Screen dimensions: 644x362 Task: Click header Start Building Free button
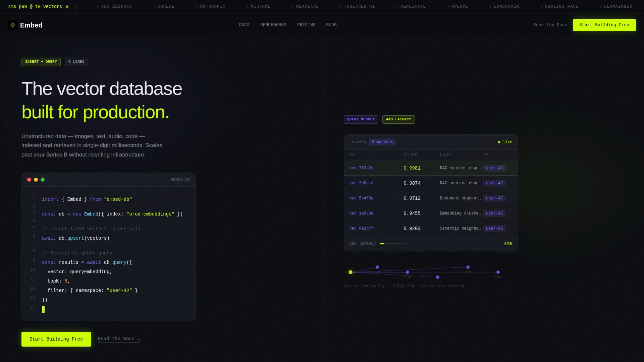click(604, 25)
